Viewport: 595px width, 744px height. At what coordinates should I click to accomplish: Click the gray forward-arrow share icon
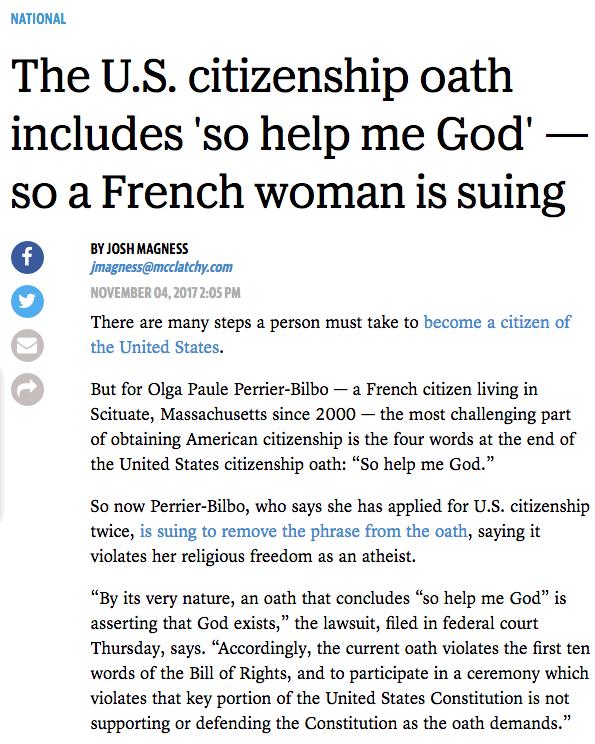click(x=28, y=390)
